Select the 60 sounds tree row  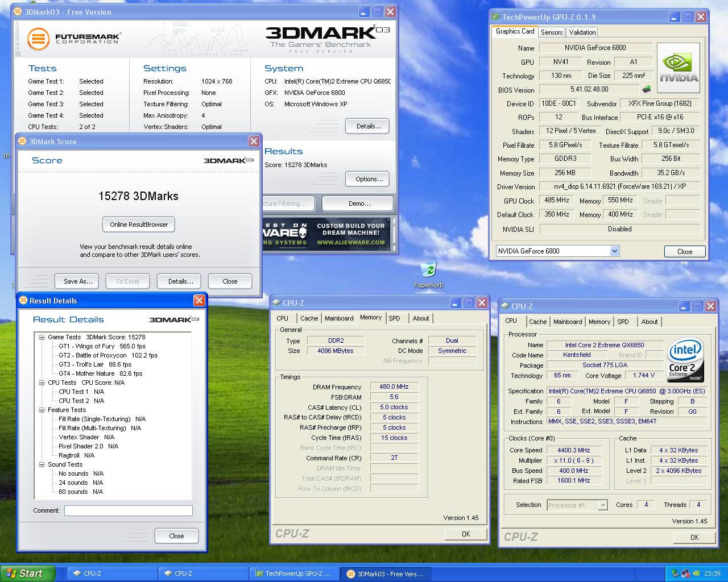81,492
